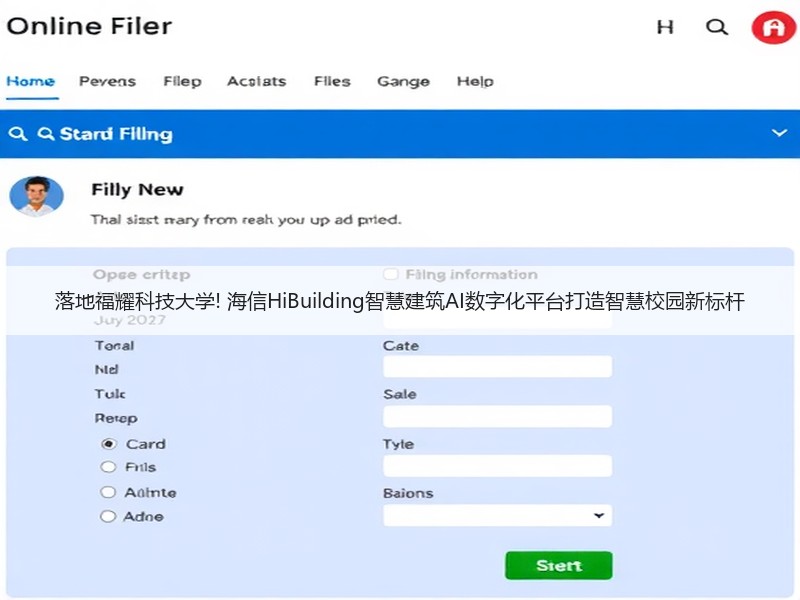This screenshot has height=600, width=800.
Task: Focus the Tyle input field
Action: [497, 466]
